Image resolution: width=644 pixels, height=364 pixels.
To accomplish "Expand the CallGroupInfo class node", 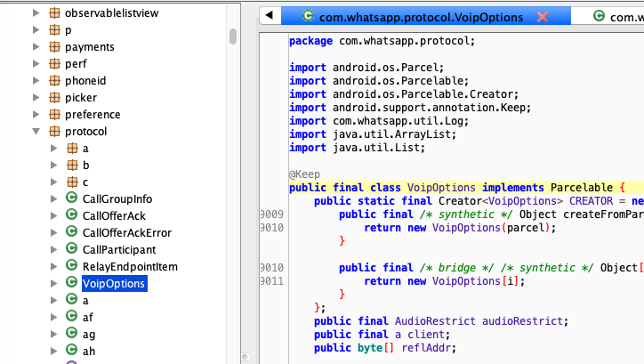I will [x=53, y=198].
